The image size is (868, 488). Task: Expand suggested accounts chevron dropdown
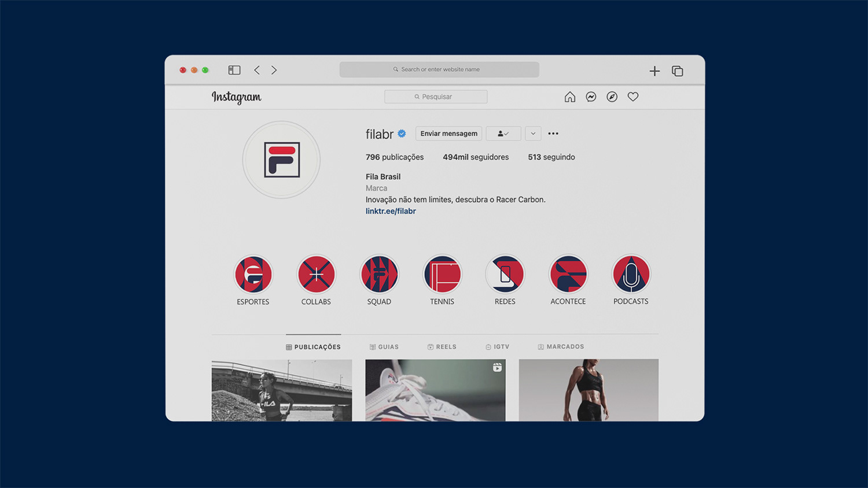pyautogui.click(x=533, y=134)
